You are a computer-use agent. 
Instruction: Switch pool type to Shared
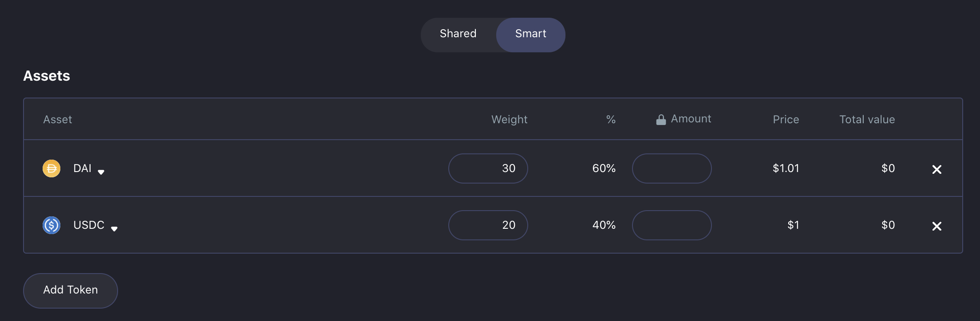tap(458, 34)
